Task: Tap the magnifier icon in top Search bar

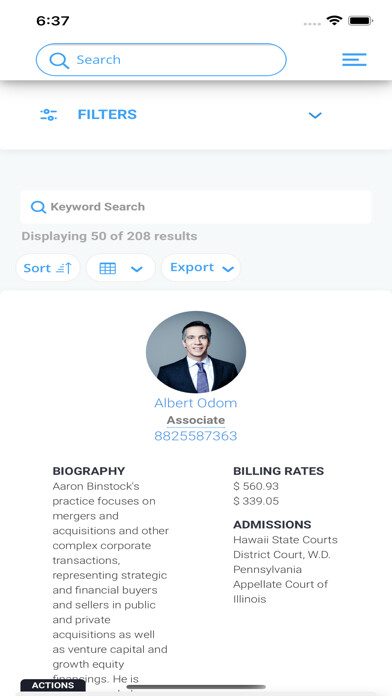Action: coord(59,60)
